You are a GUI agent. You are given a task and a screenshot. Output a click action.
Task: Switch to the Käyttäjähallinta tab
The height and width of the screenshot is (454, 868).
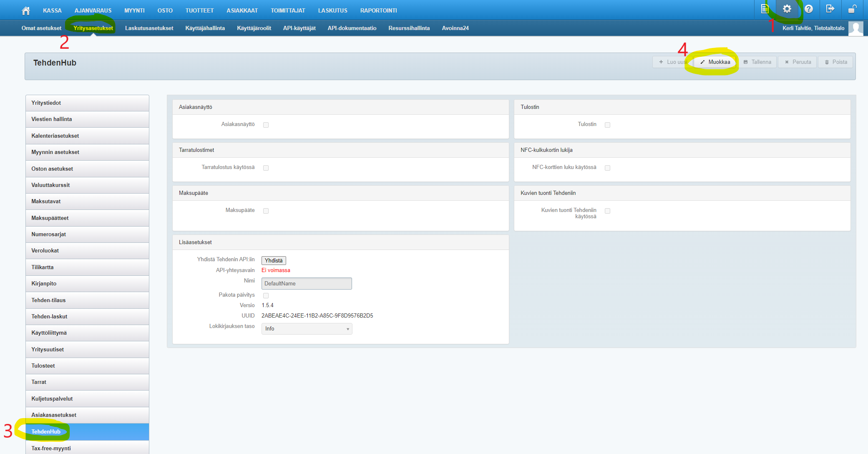[205, 28]
